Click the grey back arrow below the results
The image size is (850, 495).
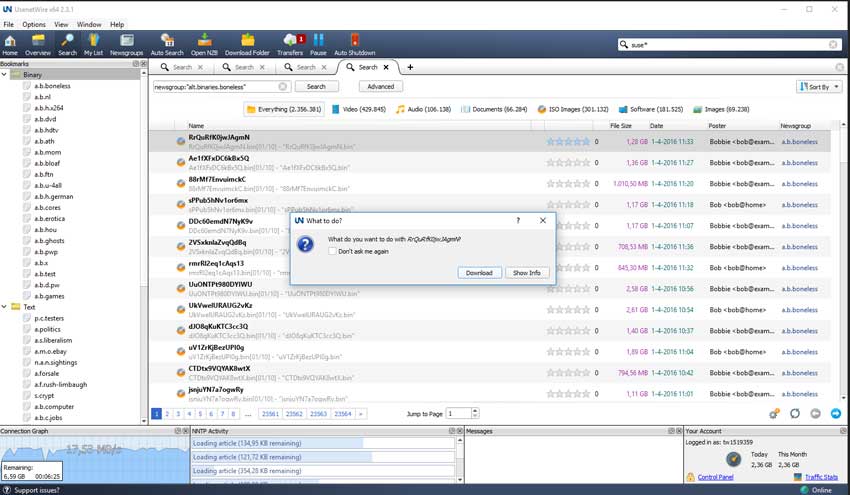pos(815,414)
